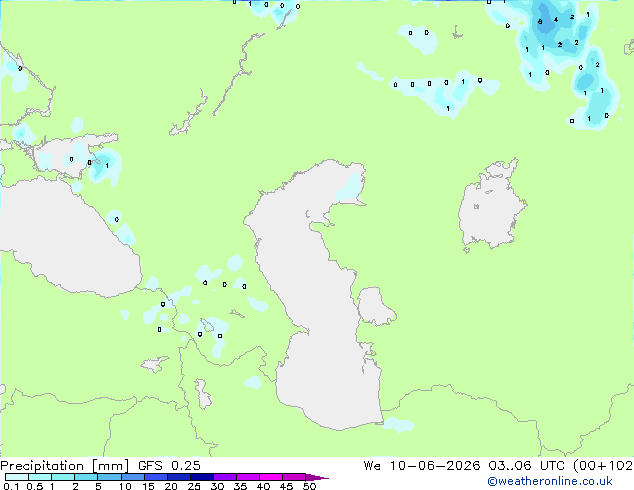Click the '6' precipitation value on the map
Image resolution: width=634 pixels, height=490 pixels.
pos(540,22)
